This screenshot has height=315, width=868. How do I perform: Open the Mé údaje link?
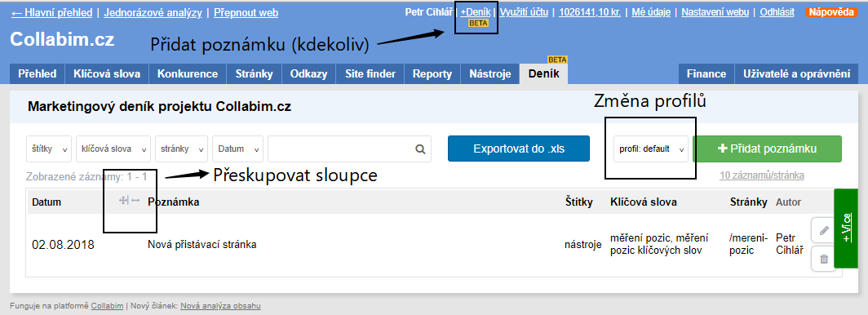pos(651,11)
